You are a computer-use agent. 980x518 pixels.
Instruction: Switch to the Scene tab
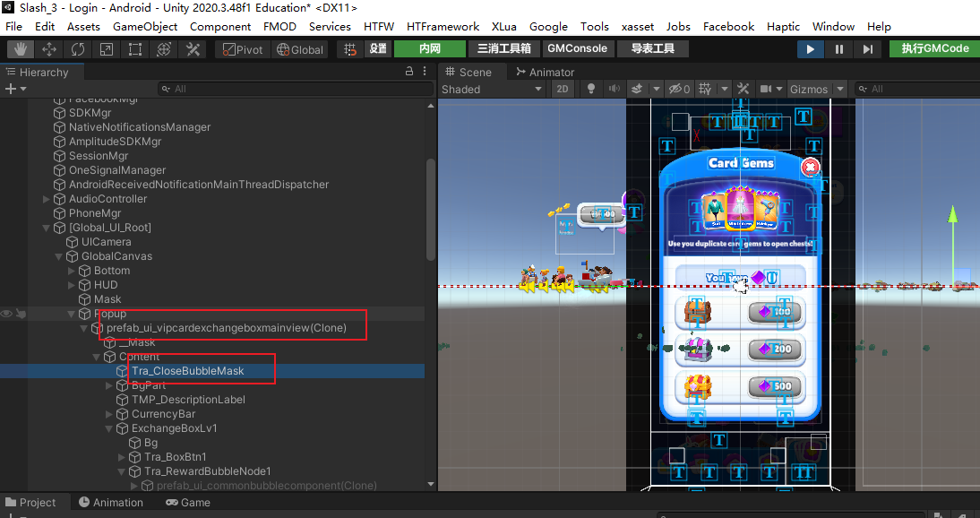[469, 72]
